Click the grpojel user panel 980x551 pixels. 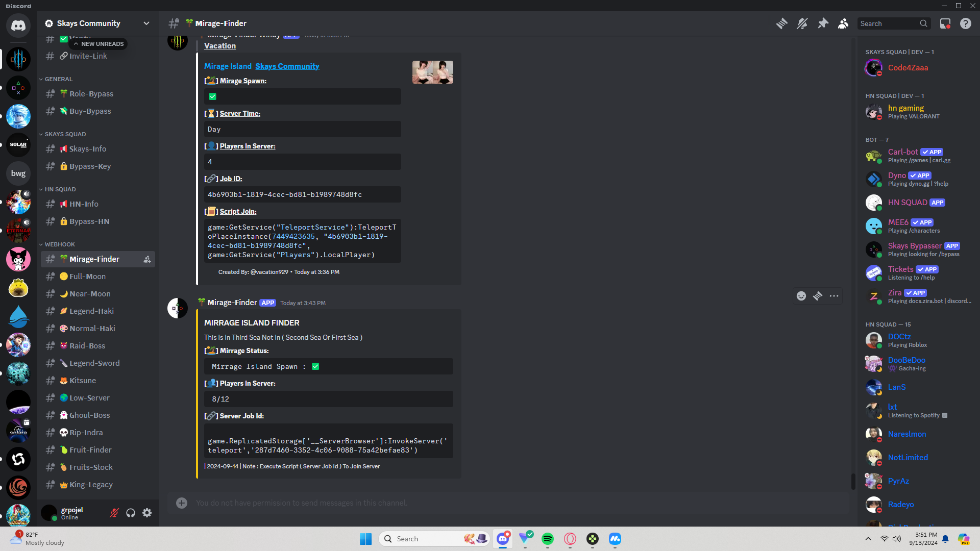pyautogui.click(x=71, y=513)
